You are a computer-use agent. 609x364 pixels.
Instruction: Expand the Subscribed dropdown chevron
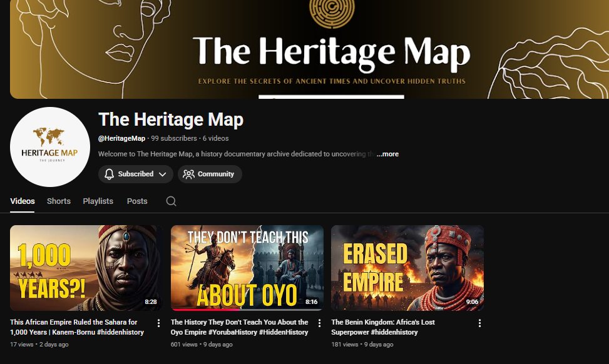[x=163, y=174]
